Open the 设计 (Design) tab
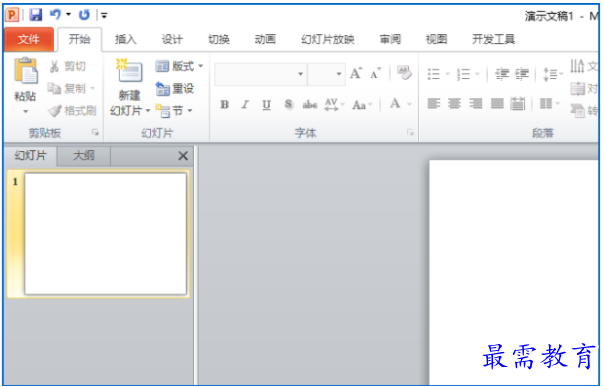The width and height of the screenshot is (604, 388). pyautogui.click(x=172, y=39)
